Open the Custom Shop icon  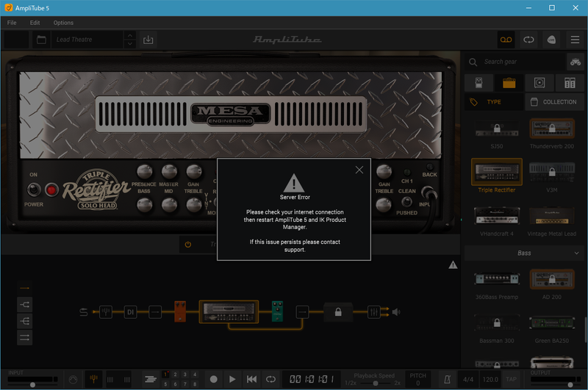576,62
